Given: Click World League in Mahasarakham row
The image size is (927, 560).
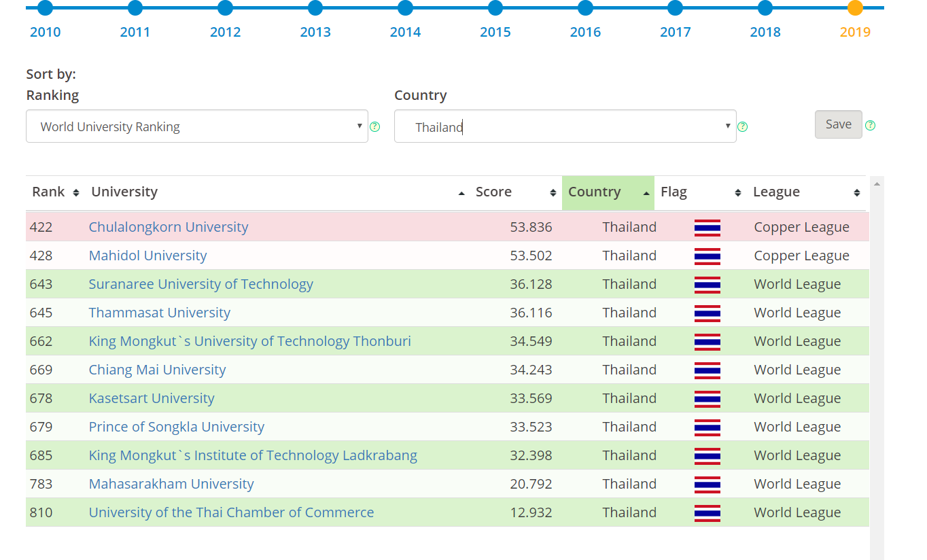Looking at the screenshot, I should 798,484.
